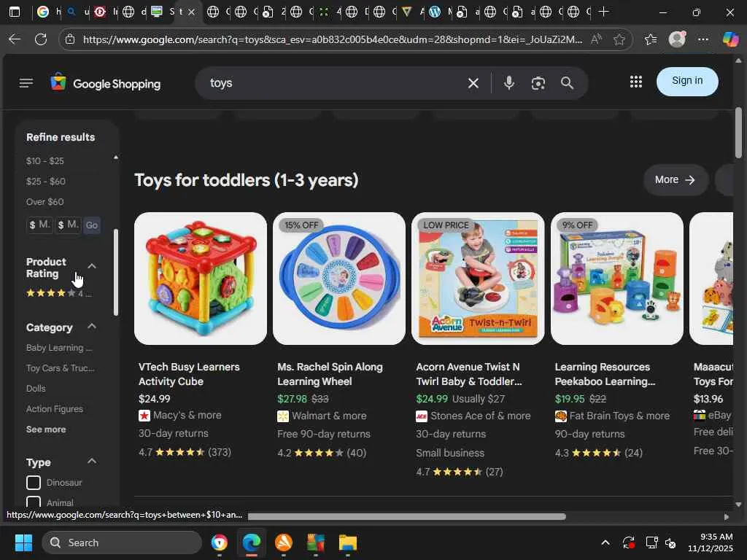Click the sidebar filter scrollbar thumb
Image resolution: width=747 pixels, height=560 pixels.
point(116,273)
